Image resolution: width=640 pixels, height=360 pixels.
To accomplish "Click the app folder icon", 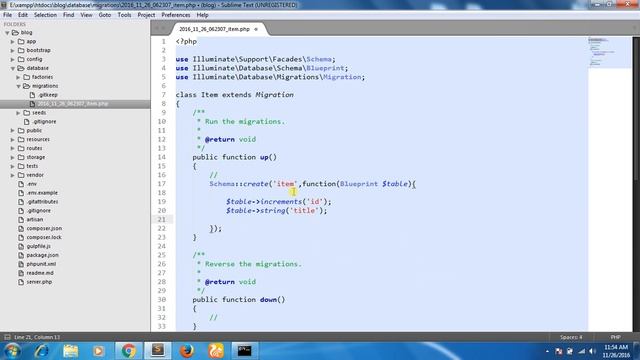I will coord(21,42).
